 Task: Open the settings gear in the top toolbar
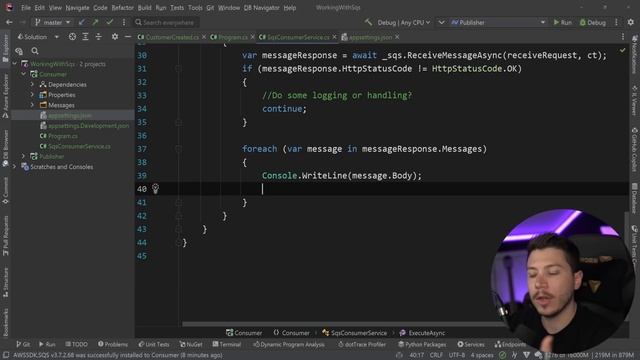[631, 22]
